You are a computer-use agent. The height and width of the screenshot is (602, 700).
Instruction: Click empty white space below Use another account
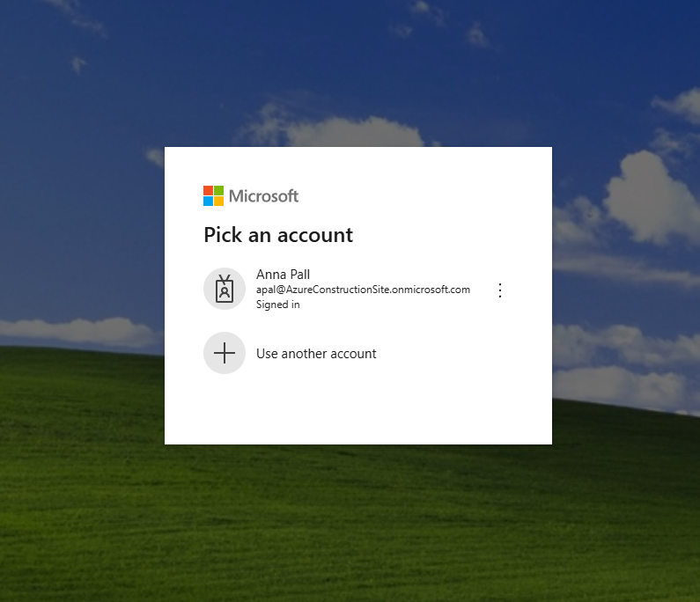point(357,409)
